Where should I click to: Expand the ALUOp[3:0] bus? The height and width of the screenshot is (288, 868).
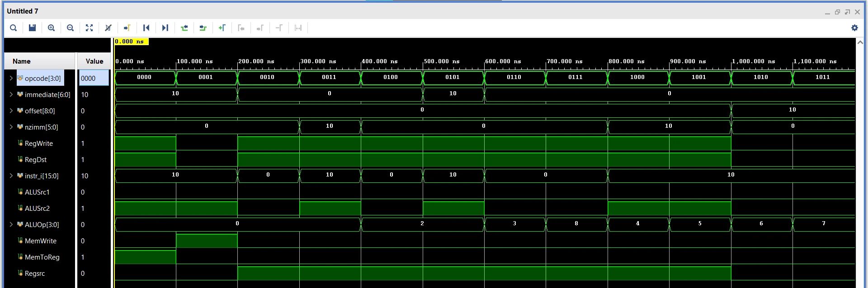click(x=11, y=225)
